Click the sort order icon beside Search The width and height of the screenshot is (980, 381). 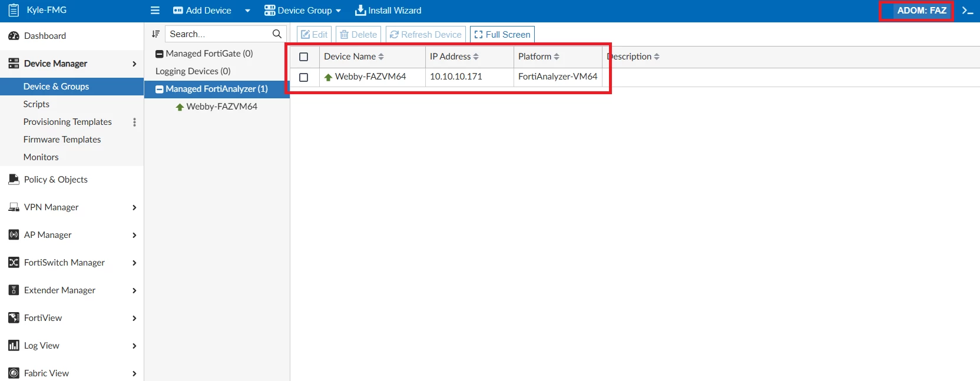155,34
